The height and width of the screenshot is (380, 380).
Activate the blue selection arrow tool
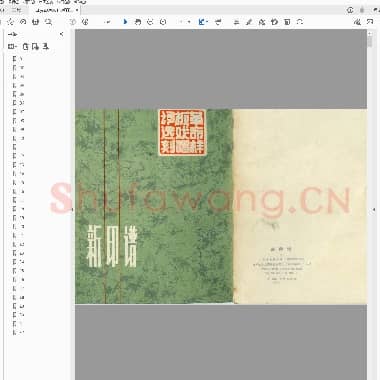pyautogui.click(x=125, y=22)
